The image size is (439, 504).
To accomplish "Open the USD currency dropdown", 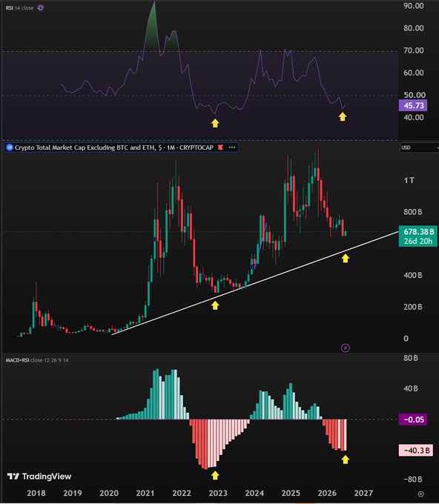I will click(420, 147).
